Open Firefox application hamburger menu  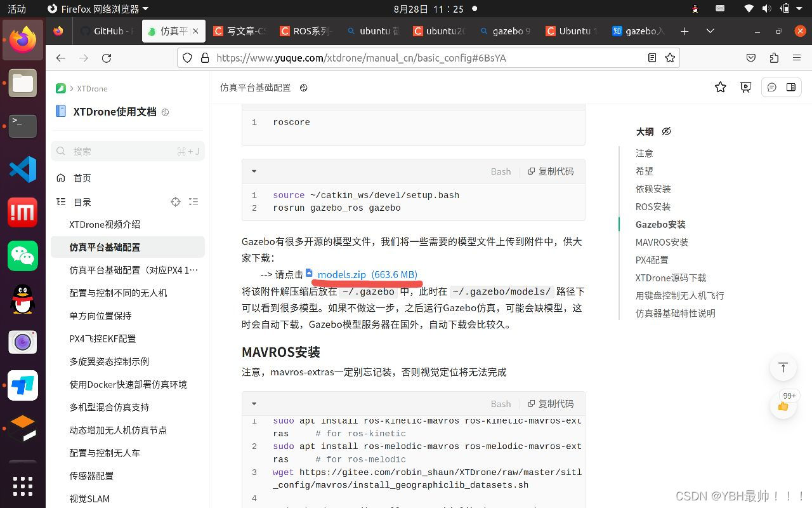click(796, 58)
